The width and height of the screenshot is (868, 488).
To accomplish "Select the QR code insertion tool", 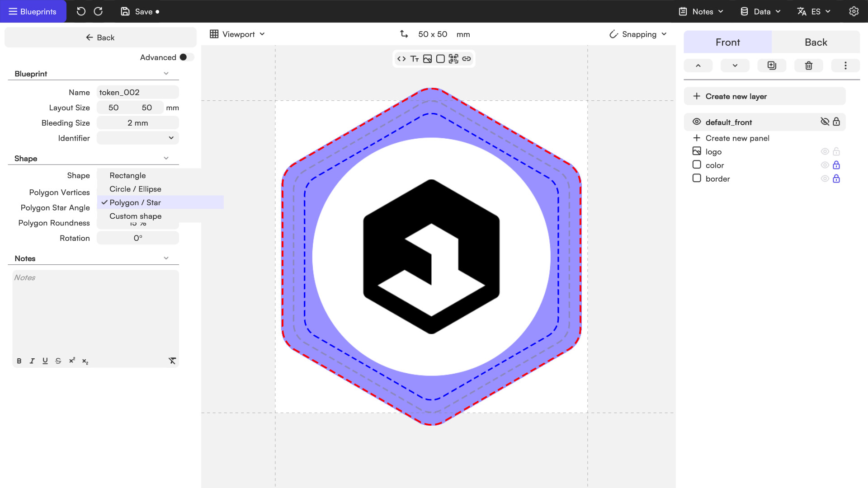I will tap(453, 59).
